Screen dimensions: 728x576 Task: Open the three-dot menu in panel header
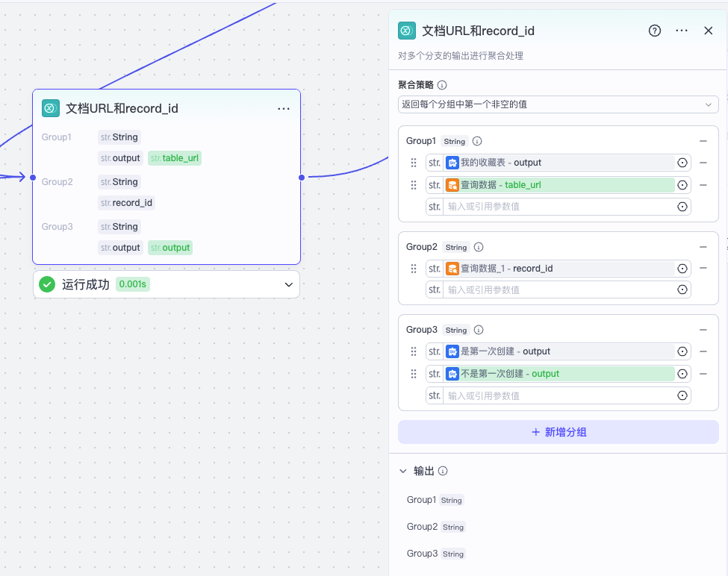(681, 31)
